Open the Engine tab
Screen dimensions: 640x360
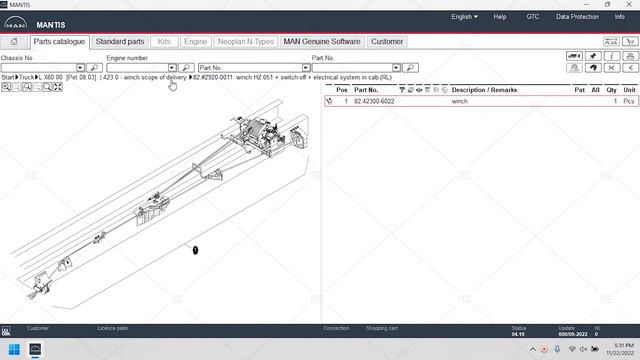196,42
